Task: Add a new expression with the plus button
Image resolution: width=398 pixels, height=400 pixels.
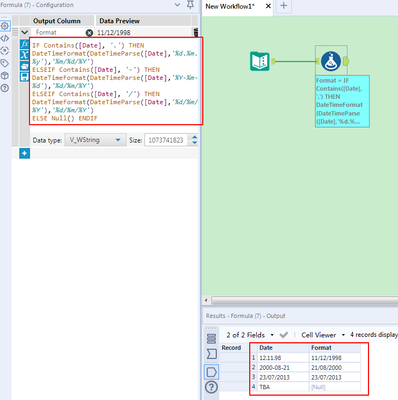Action: click(24, 153)
